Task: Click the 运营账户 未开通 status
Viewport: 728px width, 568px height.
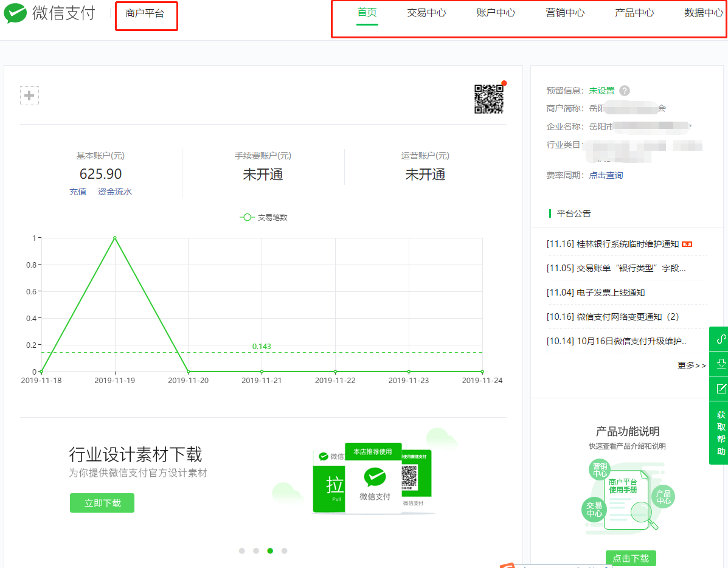Action: click(x=425, y=175)
